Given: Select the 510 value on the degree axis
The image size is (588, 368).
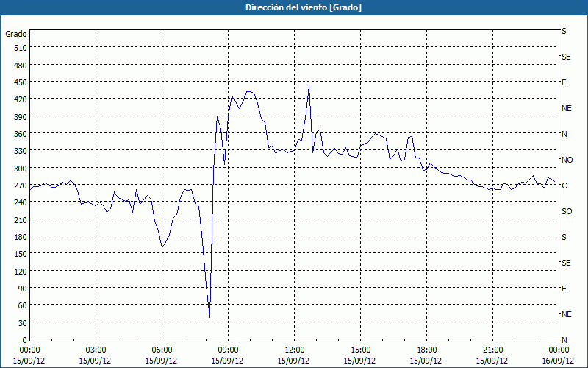Looking at the screenshot, I should 21,48.
